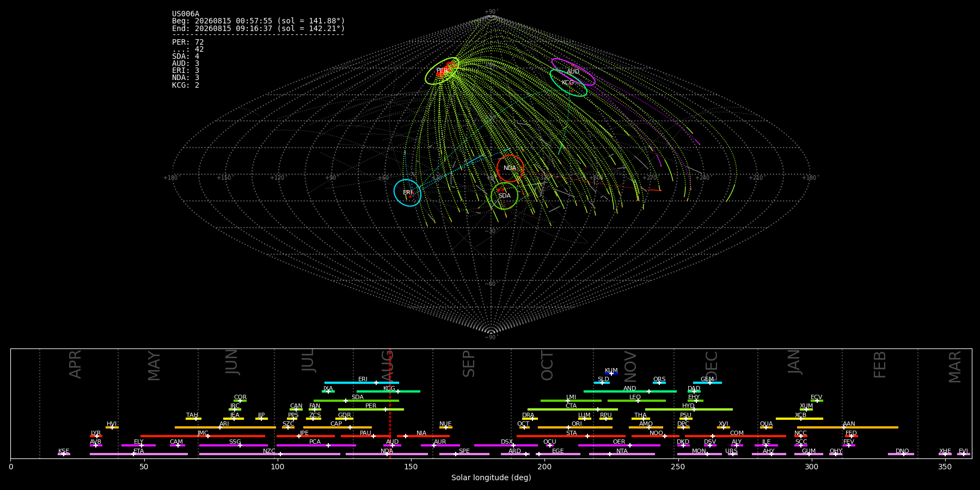Image resolution: width=980 pixels, height=490 pixels.
Task: Select the SDA bar label in the timeline
Action: [358, 397]
